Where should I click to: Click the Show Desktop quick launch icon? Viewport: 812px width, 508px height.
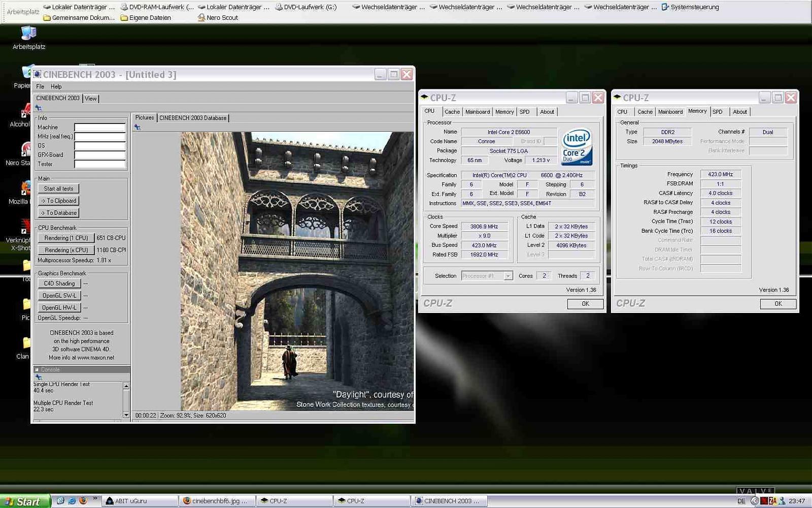[x=60, y=500]
